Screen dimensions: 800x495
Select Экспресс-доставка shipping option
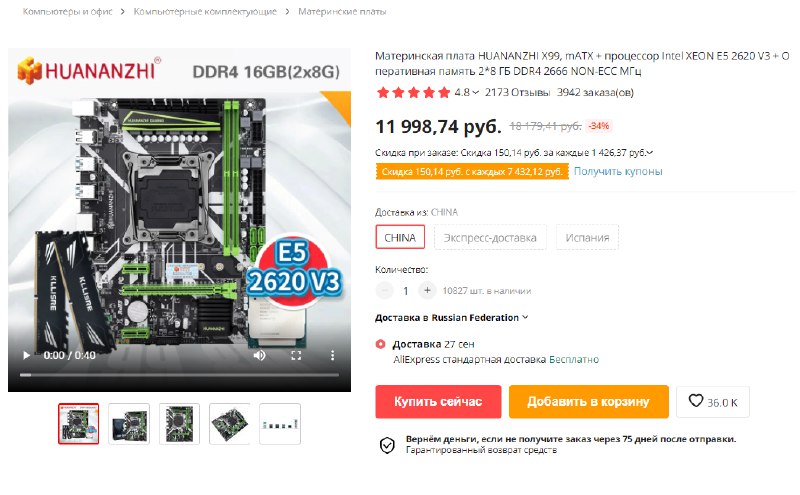490,237
